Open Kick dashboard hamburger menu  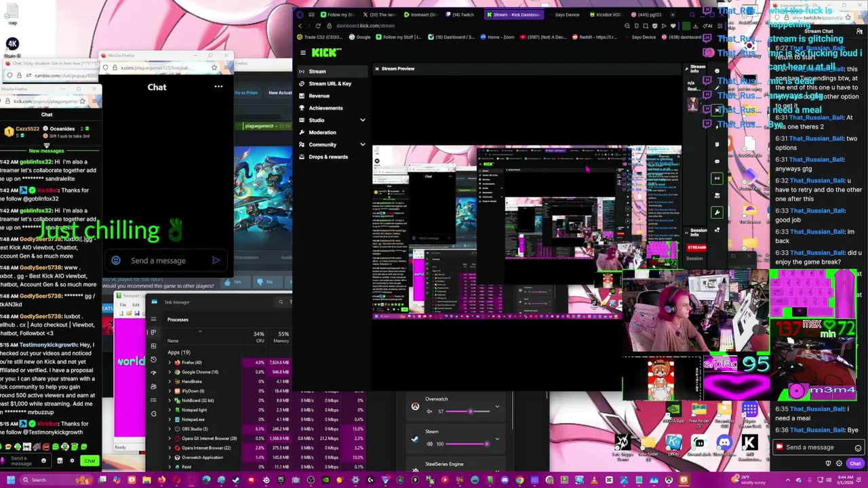(x=302, y=52)
